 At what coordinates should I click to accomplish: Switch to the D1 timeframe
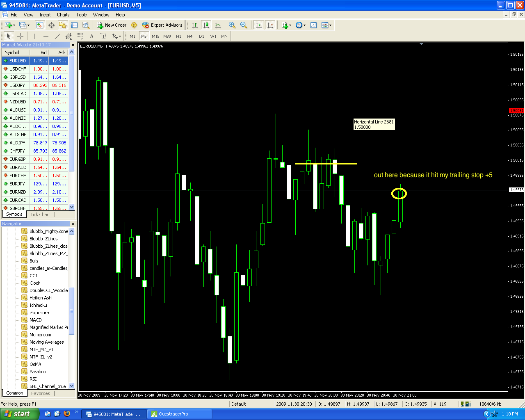(201, 36)
